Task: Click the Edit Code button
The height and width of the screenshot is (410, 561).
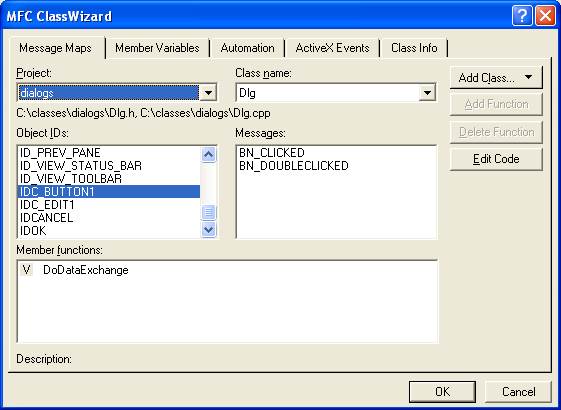Action: (496, 159)
